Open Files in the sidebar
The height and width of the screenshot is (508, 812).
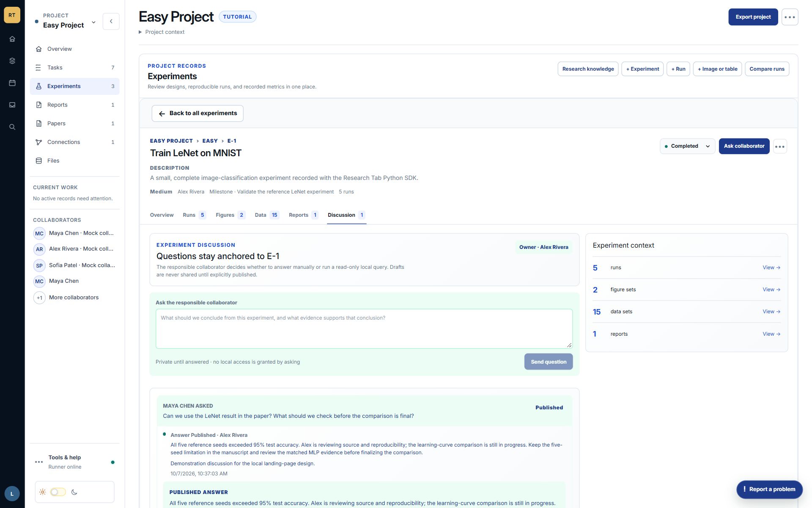[x=75, y=161]
